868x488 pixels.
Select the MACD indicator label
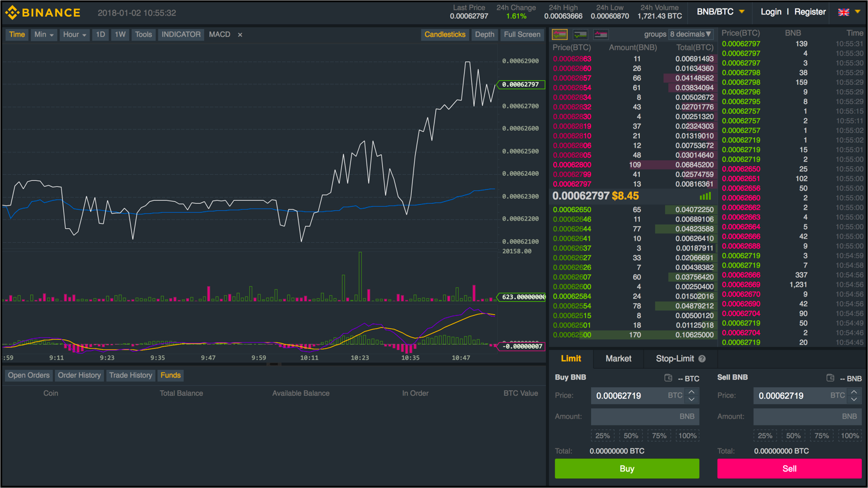pyautogui.click(x=220, y=35)
